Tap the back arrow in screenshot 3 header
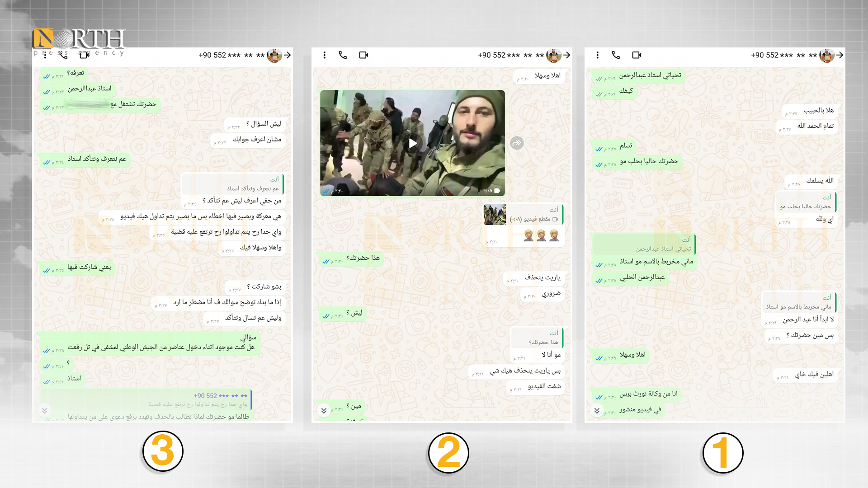Image resolution: width=868 pixels, height=488 pixels. pos(287,55)
